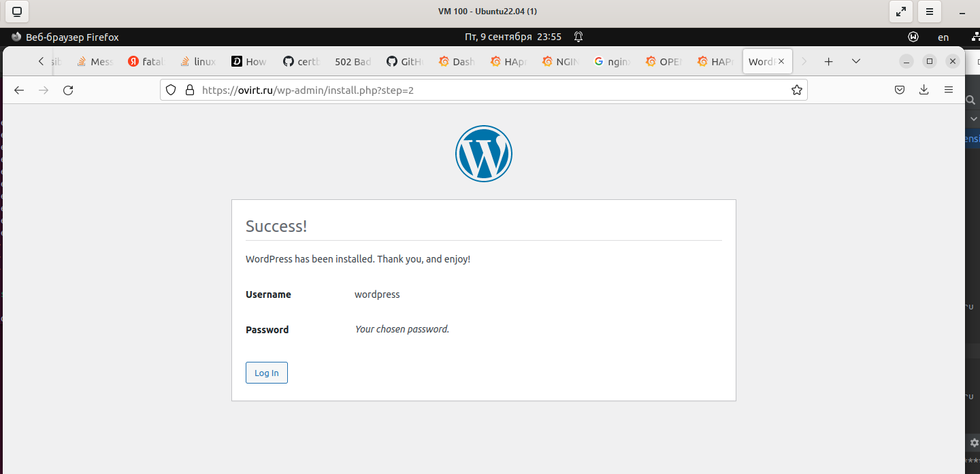Click the Log In button
Image resolution: width=980 pixels, height=474 pixels.
267,373
